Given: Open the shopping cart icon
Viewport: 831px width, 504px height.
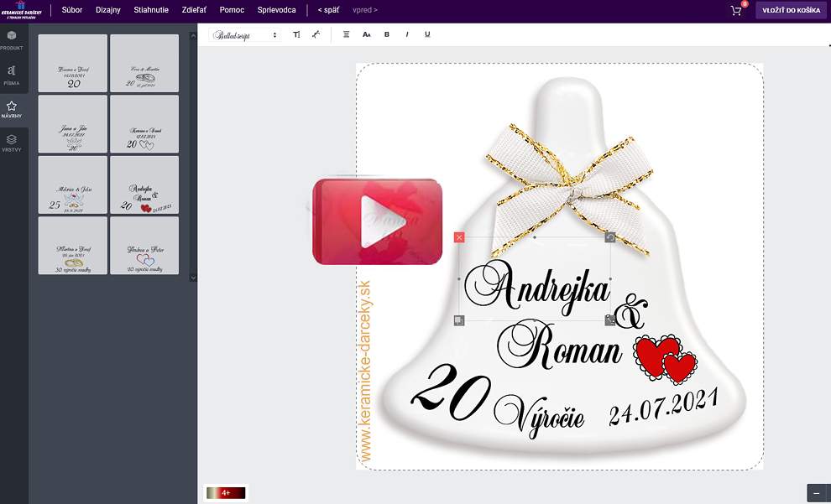Looking at the screenshot, I should coord(737,10).
